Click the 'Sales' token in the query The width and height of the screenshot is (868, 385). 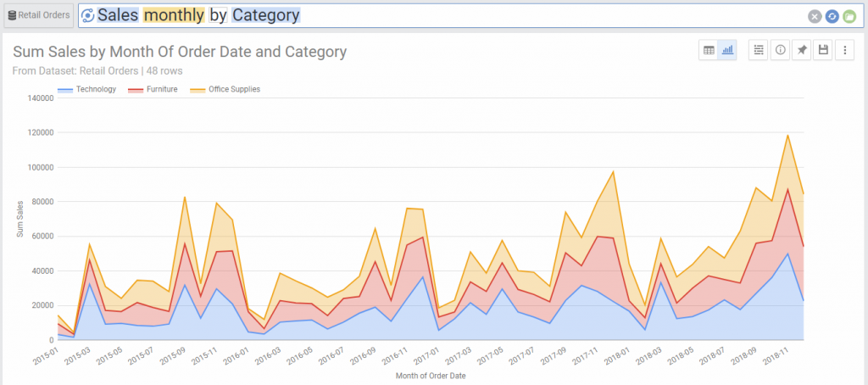117,15
